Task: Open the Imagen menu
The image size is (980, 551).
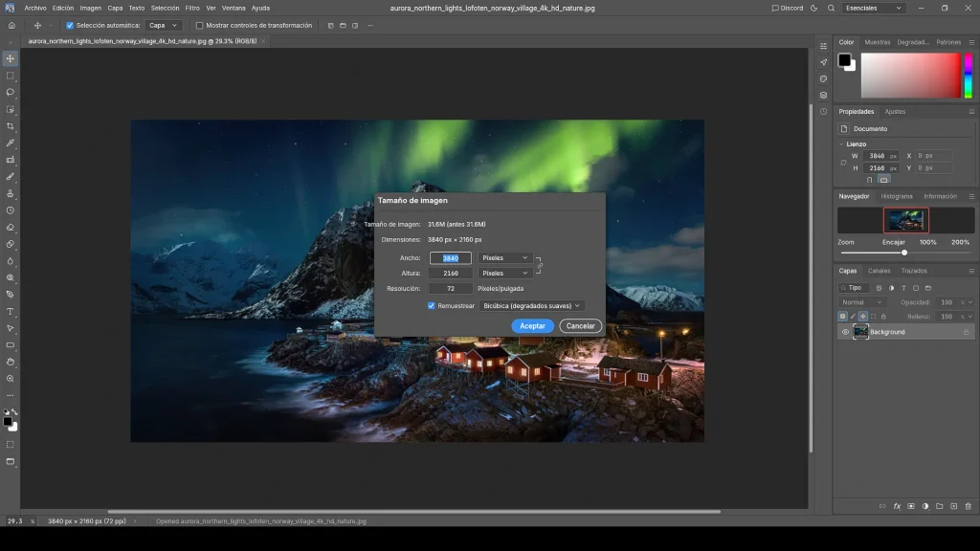Action: pyautogui.click(x=91, y=8)
